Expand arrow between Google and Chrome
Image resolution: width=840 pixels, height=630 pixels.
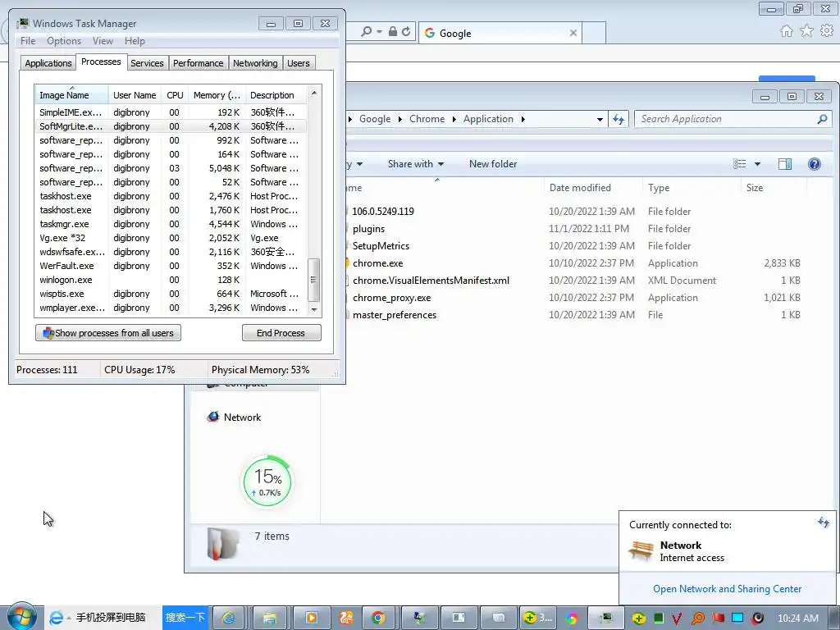(399, 119)
